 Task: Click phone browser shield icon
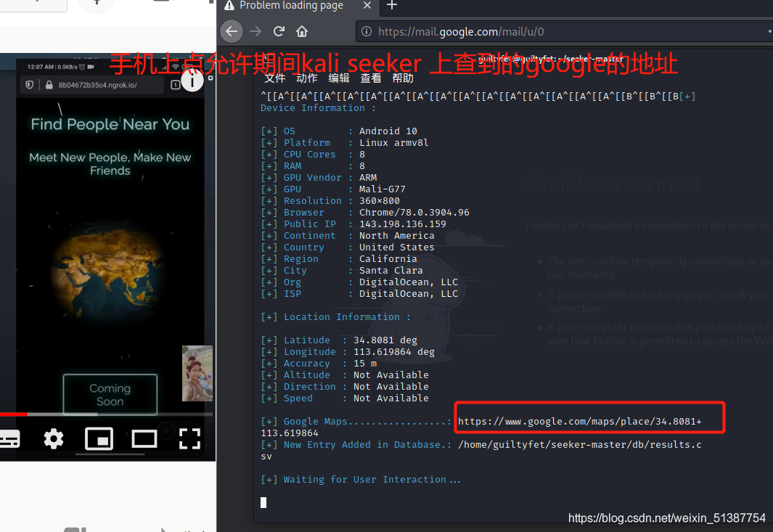30,85
